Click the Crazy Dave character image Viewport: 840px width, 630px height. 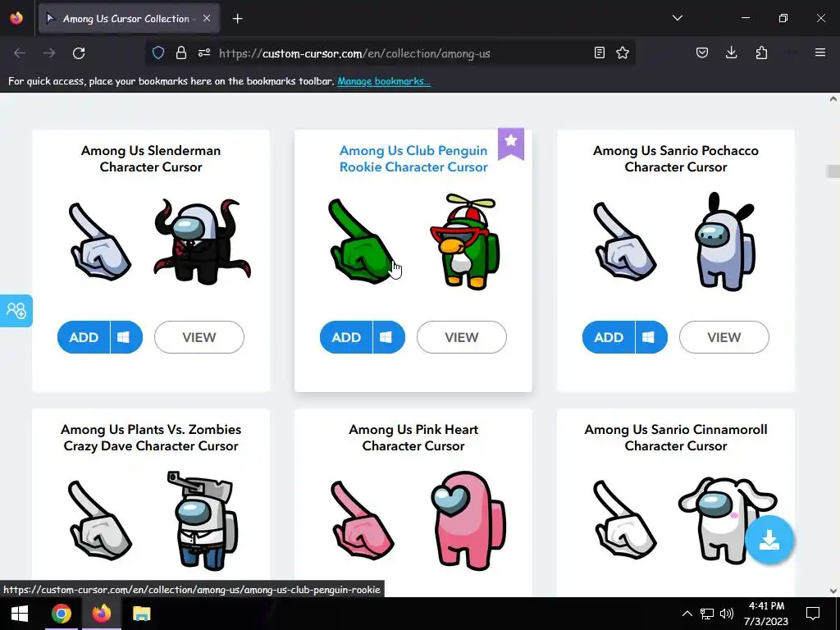(203, 521)
